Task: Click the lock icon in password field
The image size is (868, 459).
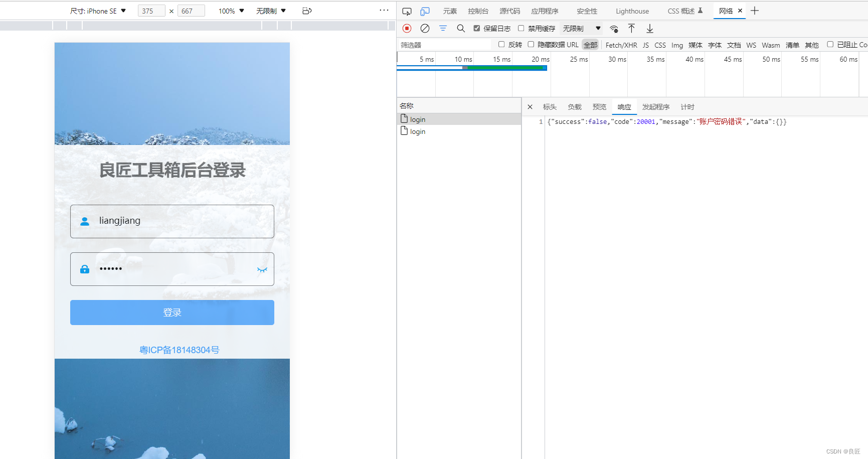Action: (85, 269)
